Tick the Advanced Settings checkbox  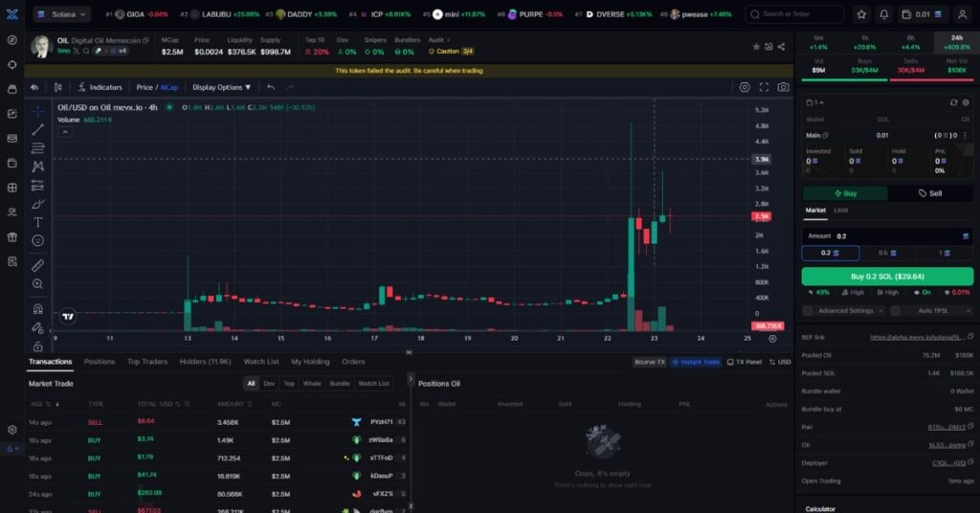tap(808, 310)
